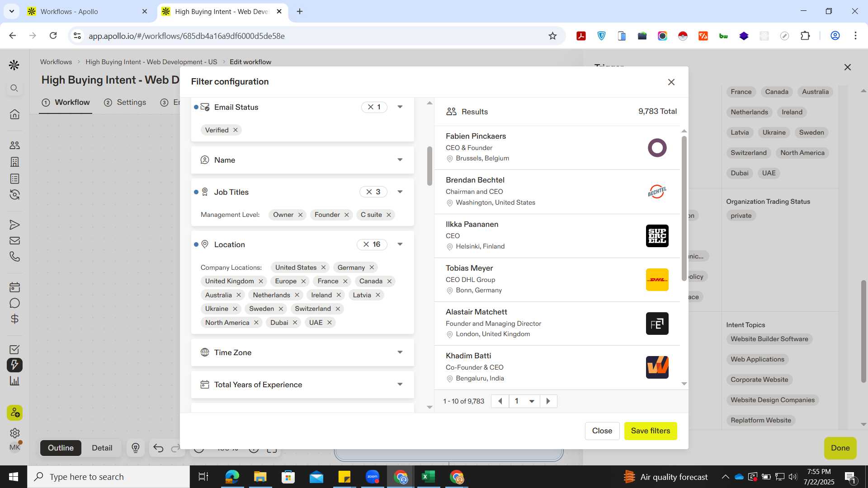This screenshot has width=868, height=488.
Task: Open Tasks checkmark icon in sidebar
Action: (x=14, y=349)
